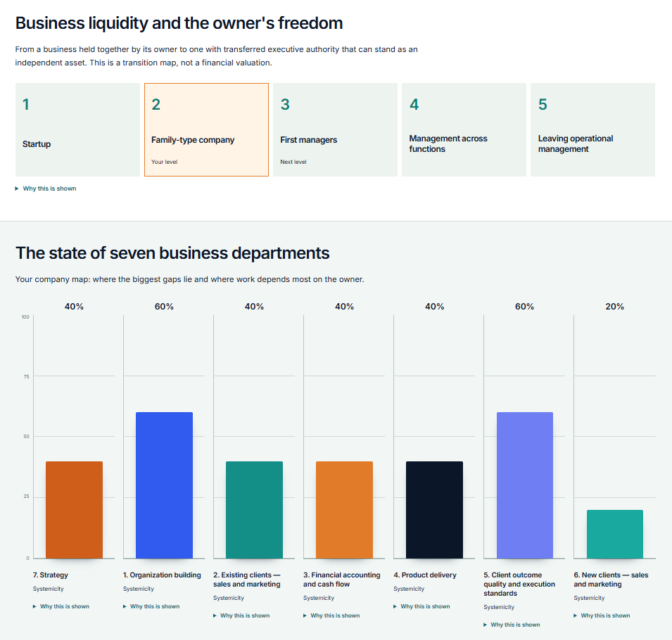Image resolution: width=672 pixels, height=640 pixels.
Task: Open the First managers level card
Action: (335, 130)
